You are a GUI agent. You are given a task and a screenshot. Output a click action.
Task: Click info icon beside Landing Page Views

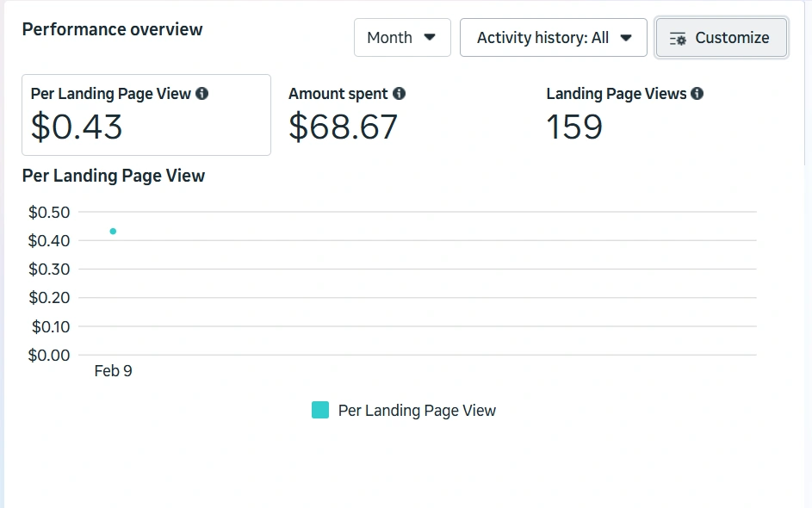click(x=697, y=94)
